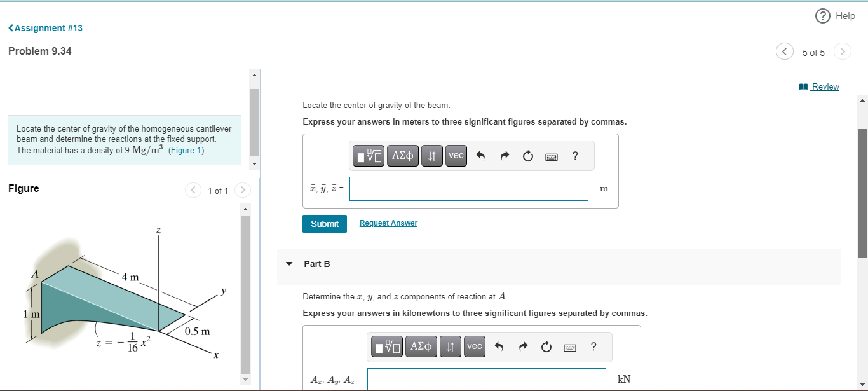Screen dimensions: 868x391
Task: Click up arrow of problem statement scrollbar
Action: point(255,76)
